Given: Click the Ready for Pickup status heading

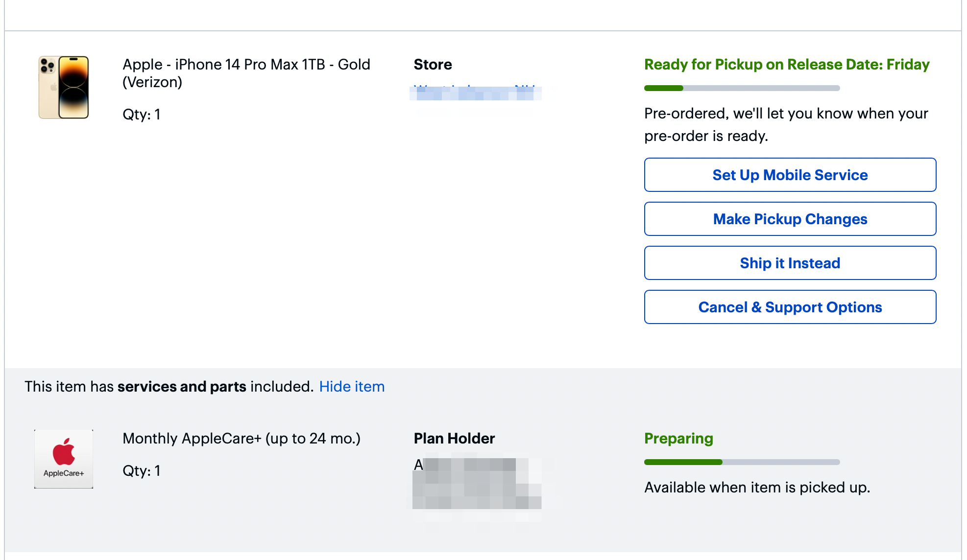Looking at the screenshot, I should (x=786, y=65).
